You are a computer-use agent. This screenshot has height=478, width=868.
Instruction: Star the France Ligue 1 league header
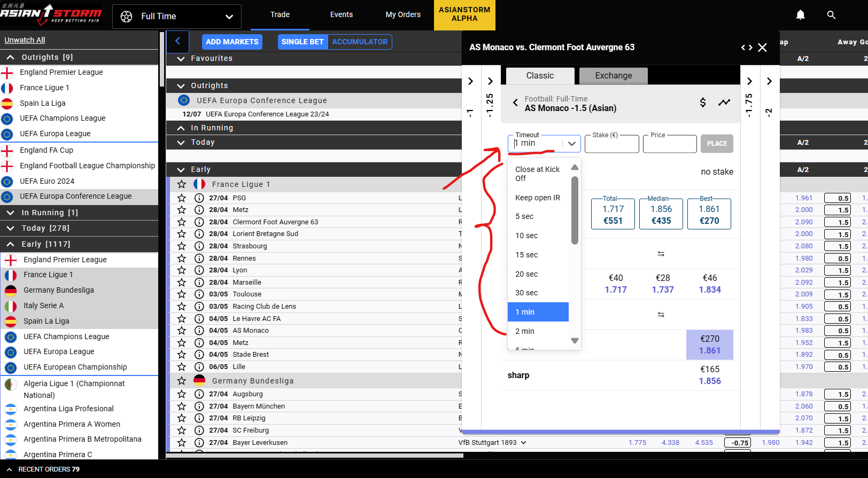coord(182,184)
